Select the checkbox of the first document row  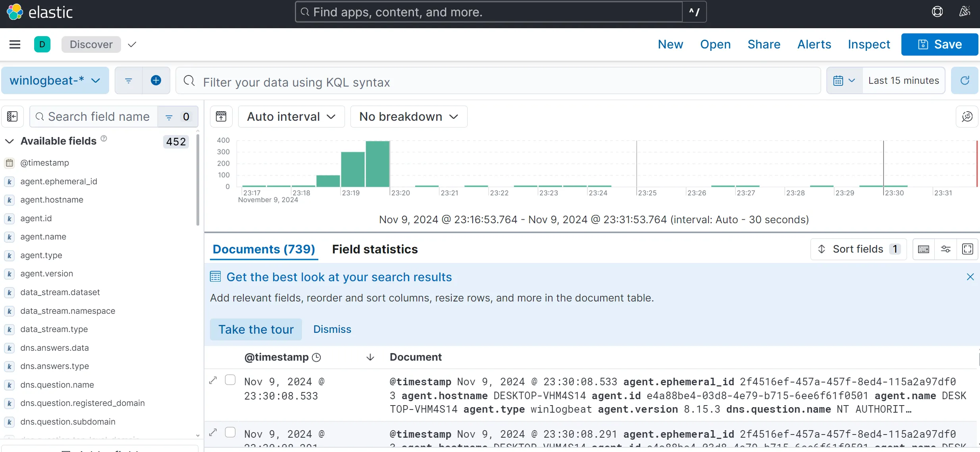coord(230,380)
